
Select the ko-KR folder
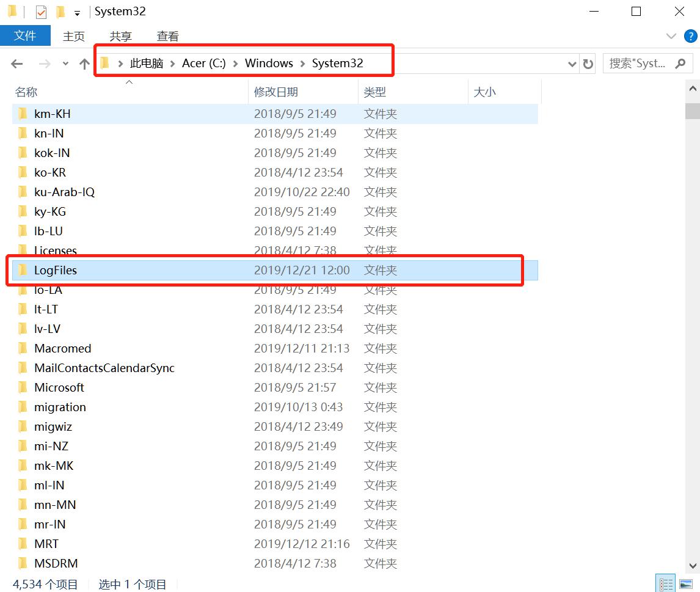pyautogui.click(x=275, y=173)
